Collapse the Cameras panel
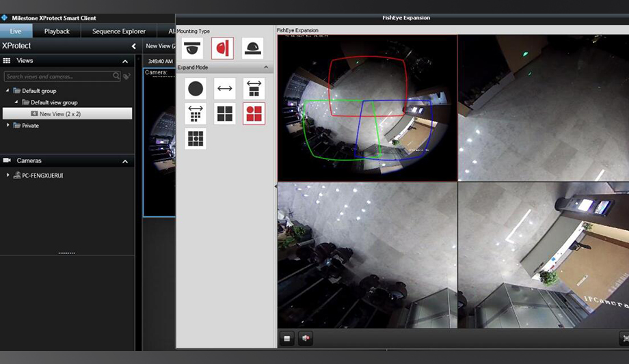 pyautogui.click(x=125, y=161)
